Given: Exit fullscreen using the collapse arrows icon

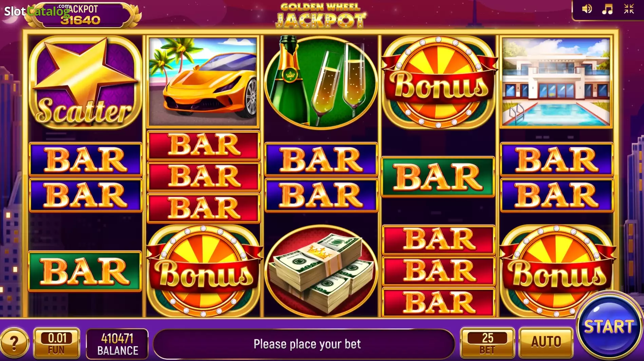Looking at the screenshot, I should 629,9.
